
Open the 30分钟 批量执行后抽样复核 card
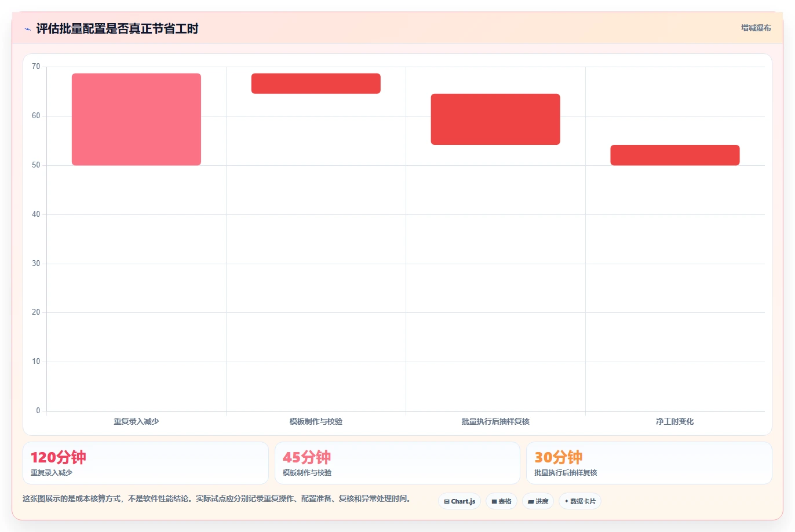tap(649, 463)
